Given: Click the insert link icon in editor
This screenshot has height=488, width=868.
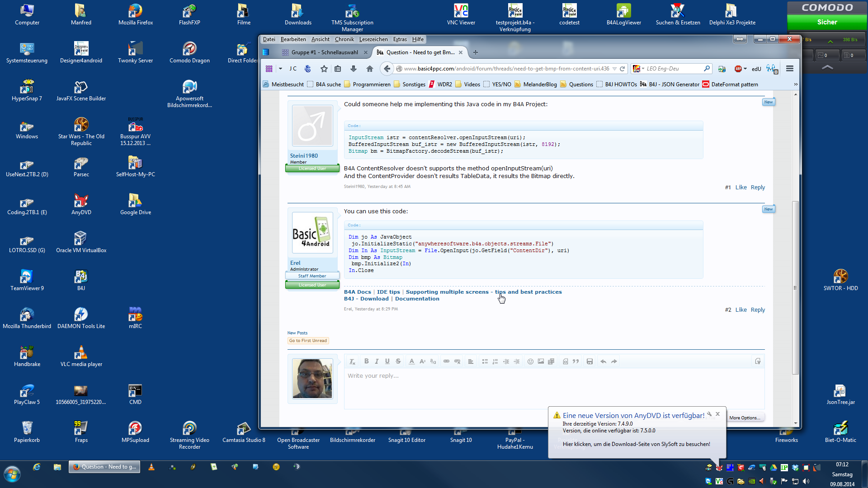Looking at the screenshot, I should click(446, 361).
